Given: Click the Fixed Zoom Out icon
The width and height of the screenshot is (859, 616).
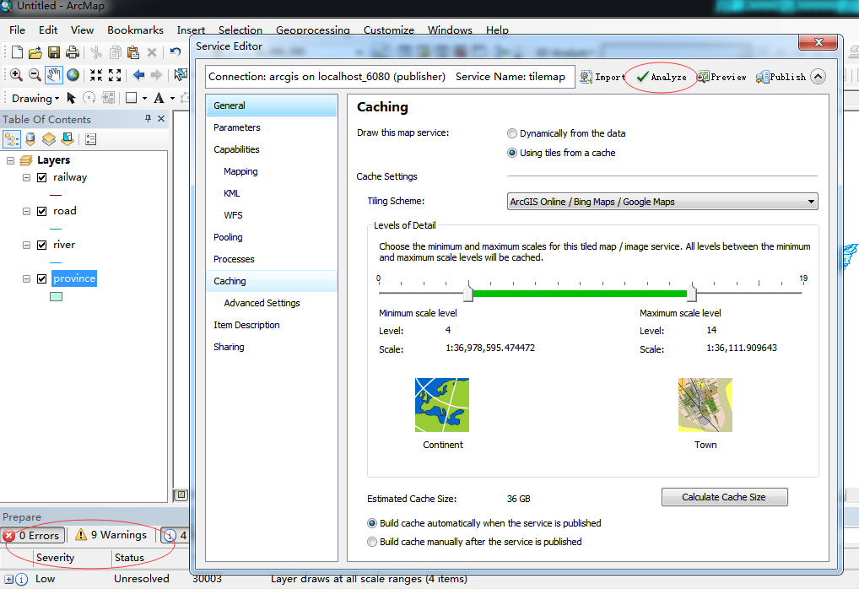Looking at the screenshot, I should pyautogui.click(x=115, y=75).
